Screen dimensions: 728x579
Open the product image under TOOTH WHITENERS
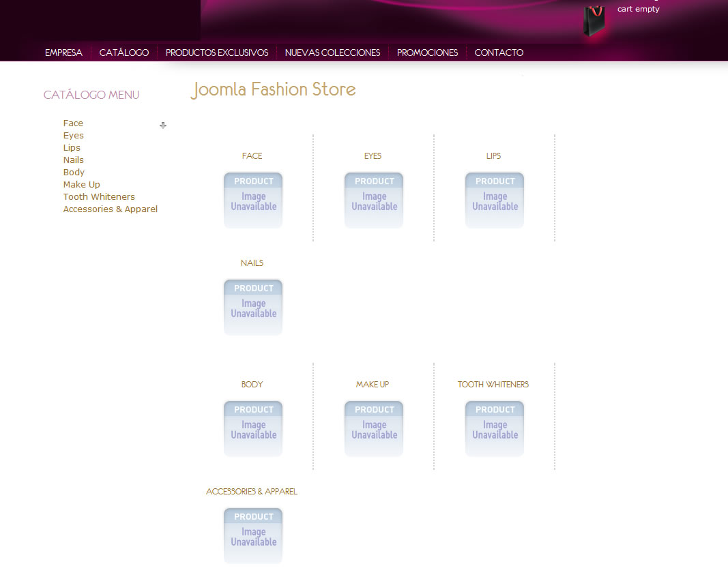pos(495,429)
